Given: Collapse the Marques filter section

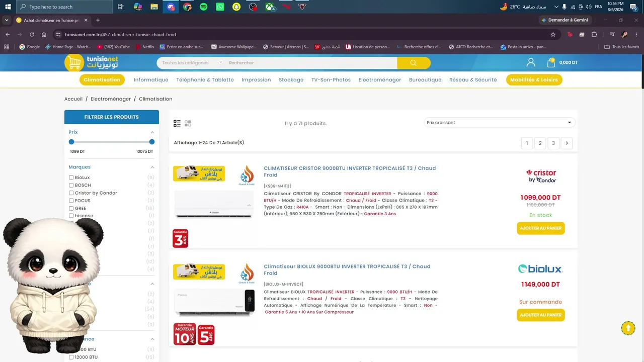Looking at the screenshot, I should [152, 167].
